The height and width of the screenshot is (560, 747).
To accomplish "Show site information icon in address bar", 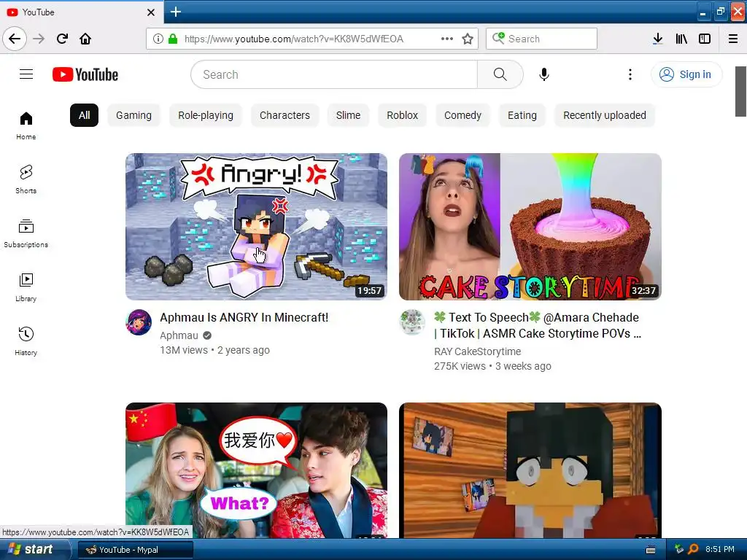I will [158, 39].
